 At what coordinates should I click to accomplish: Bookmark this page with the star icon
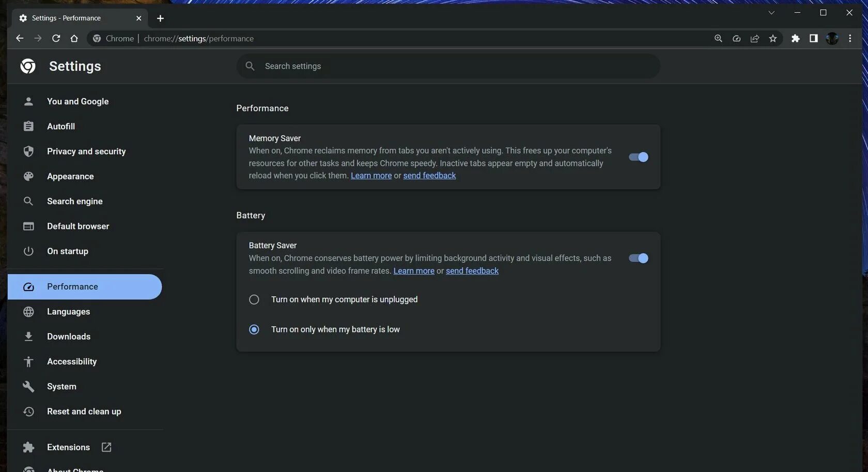[x=773, y=38]
